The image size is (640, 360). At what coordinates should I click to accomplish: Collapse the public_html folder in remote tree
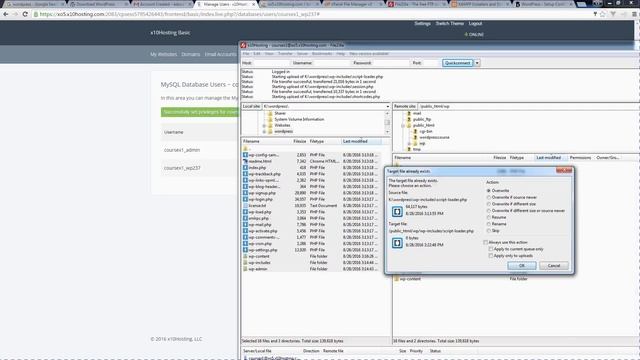[x=403, y=126]
